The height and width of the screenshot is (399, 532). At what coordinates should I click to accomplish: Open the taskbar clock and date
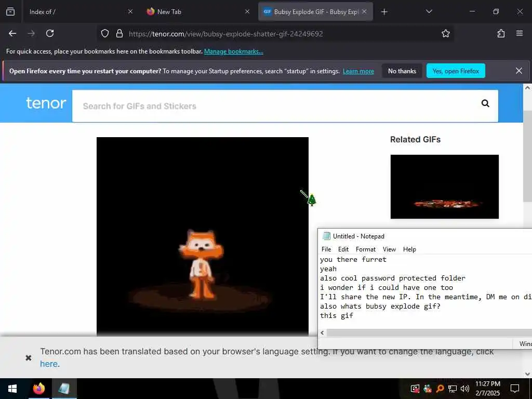point(487,389)
